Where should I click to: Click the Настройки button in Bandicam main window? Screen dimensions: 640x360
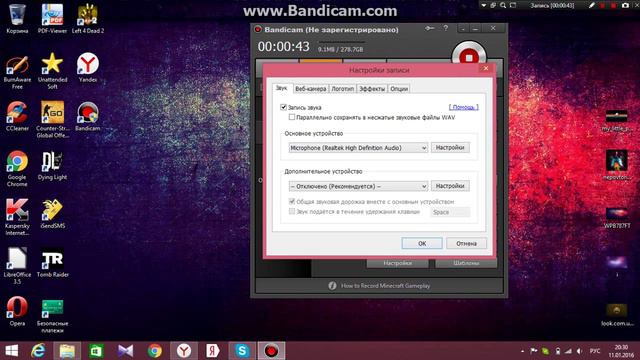[398, 263]
